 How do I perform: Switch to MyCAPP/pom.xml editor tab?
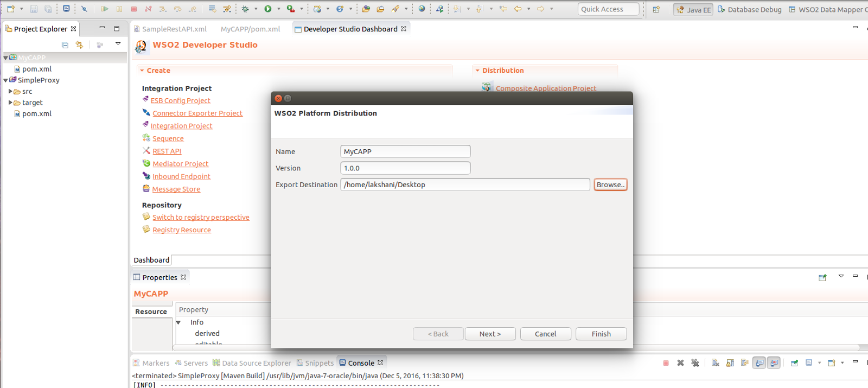250,29
